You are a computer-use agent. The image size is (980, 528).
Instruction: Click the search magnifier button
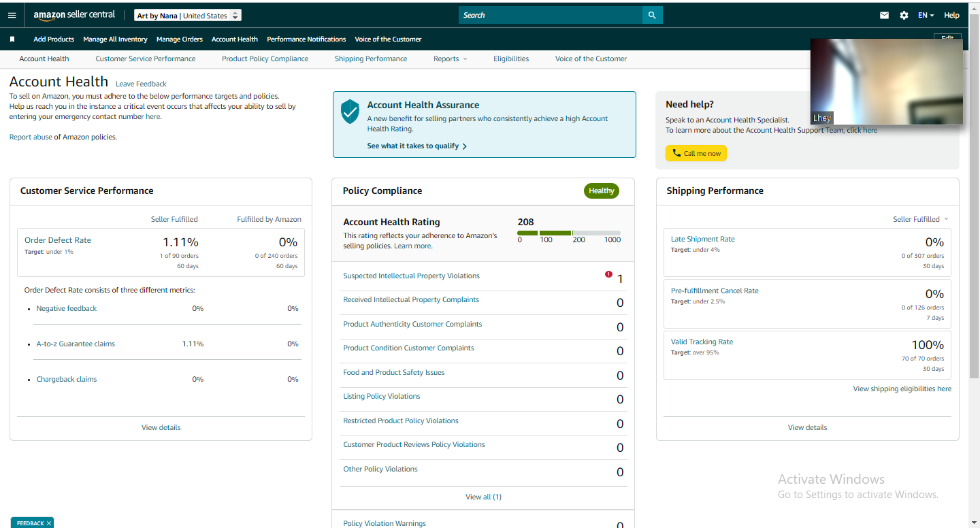click(x=652, y=15)
